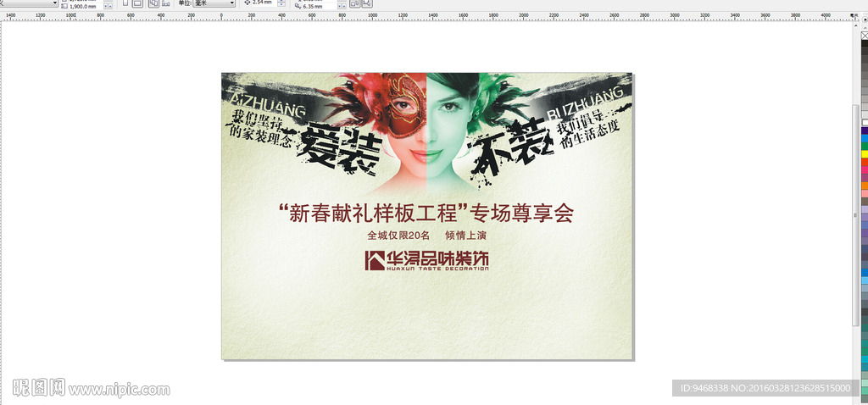868x405 pixels.
Task: Pick the white swatch in color palette
Action: tap(865, 122)
